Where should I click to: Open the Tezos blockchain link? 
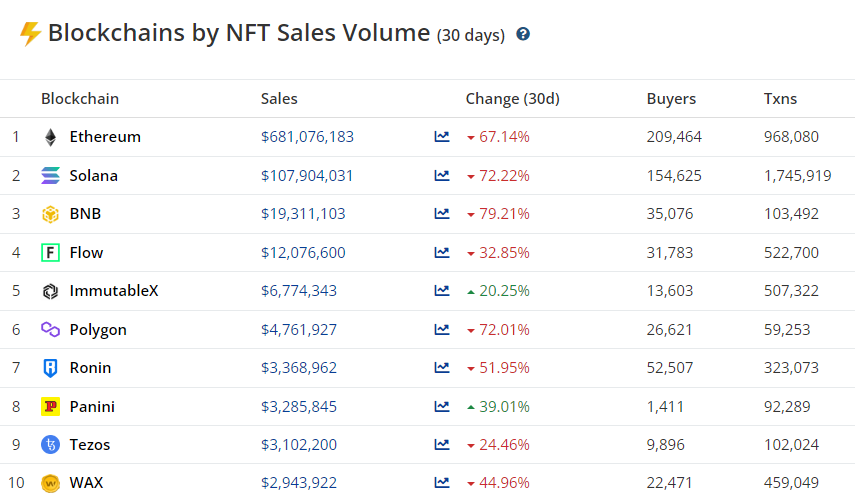[x=90, y=445]
